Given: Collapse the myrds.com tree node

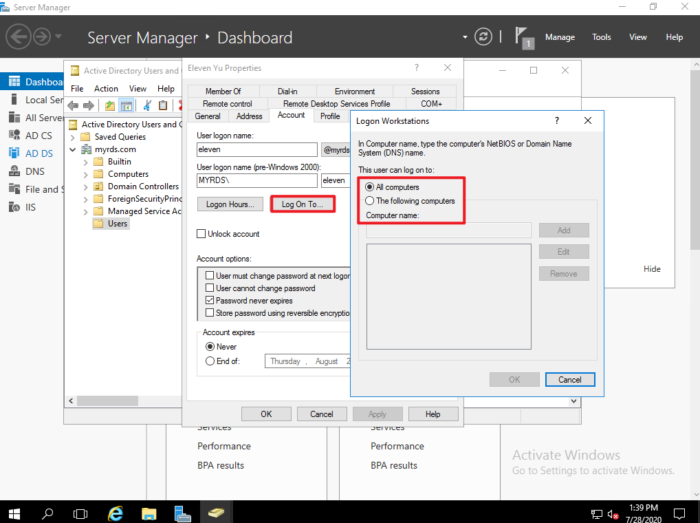Looking at the screenshot, I should pos(72,149).
